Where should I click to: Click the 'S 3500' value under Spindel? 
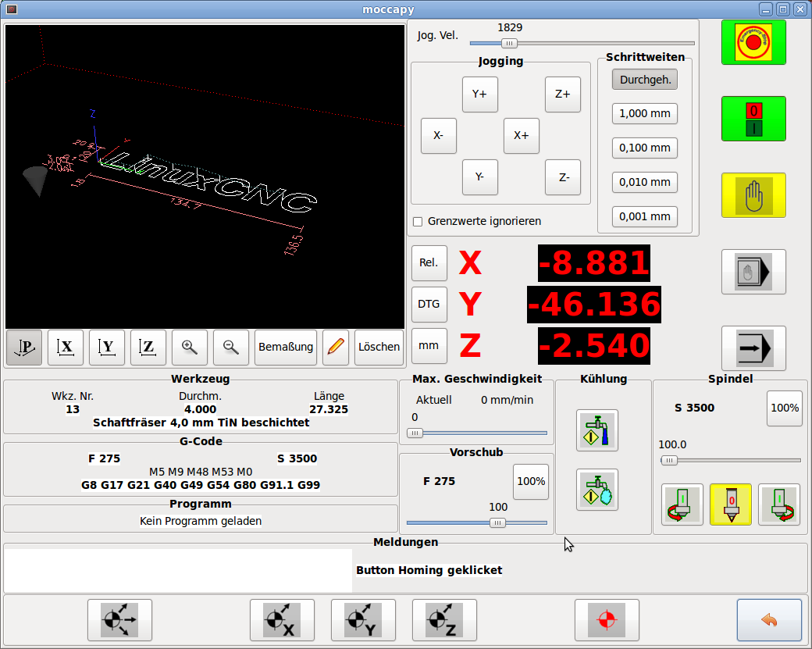[694, 408]
